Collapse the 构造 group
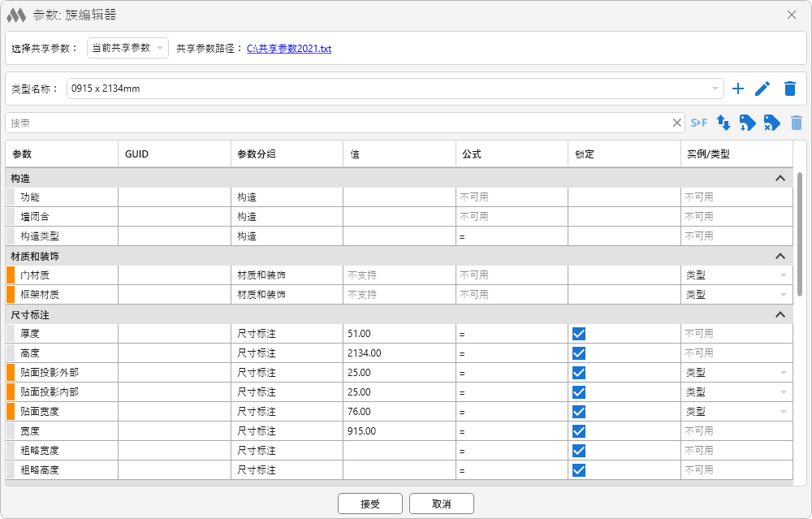Image resolution: width=812 pixels, height=519 pixels. pos(780,178)
